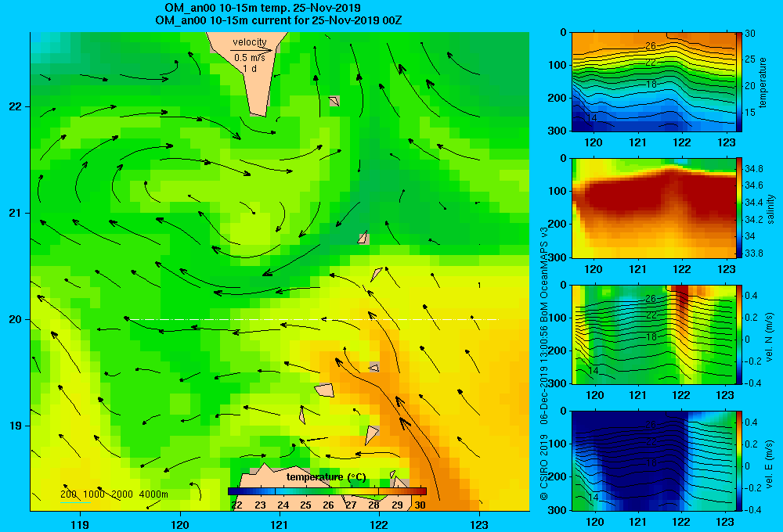
Task: Click the rotated "vel. E (m/s)" label
Action: 769,463
